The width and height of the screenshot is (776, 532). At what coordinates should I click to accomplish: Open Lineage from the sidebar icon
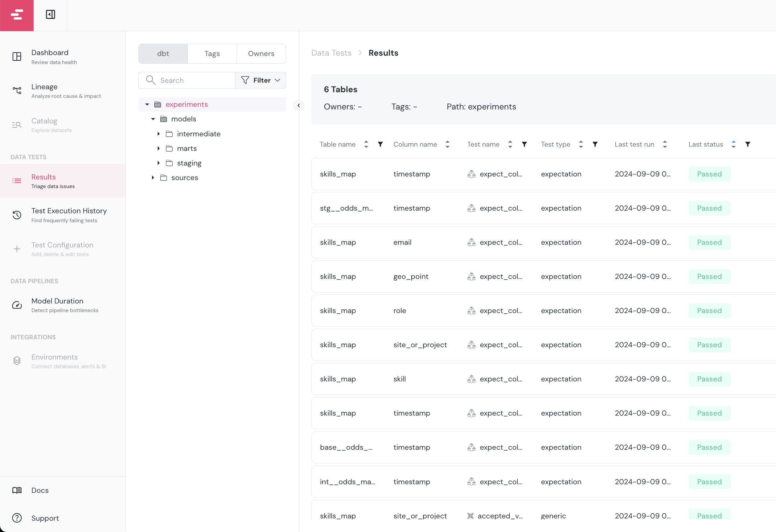click(x=17, y=91)
